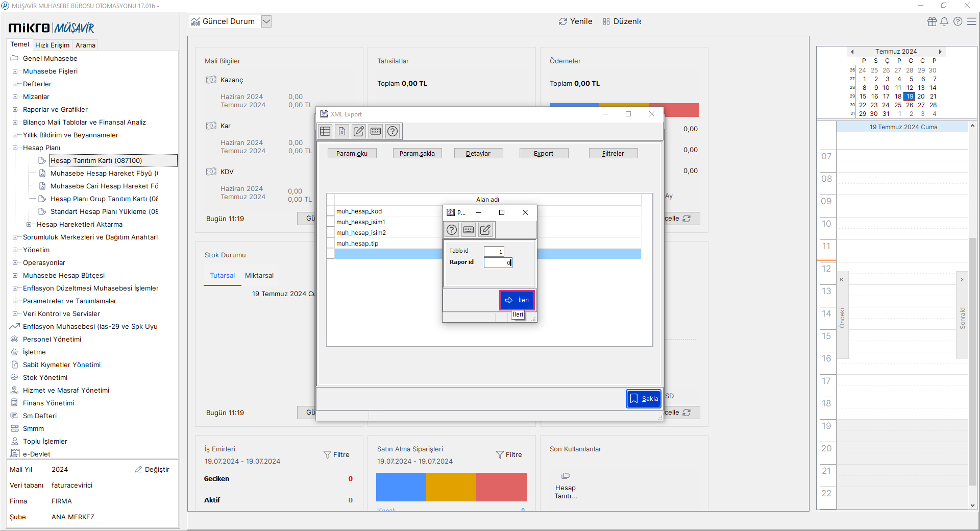
Task: Click Filtre in Satın Alma Siparişleri panel
Action: point(509,455)
